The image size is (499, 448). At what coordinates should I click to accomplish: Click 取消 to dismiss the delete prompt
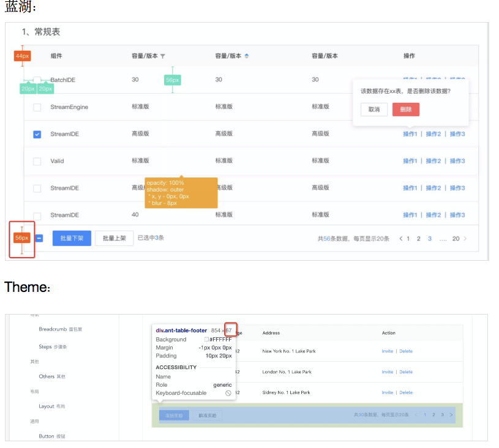click(375, 109)
